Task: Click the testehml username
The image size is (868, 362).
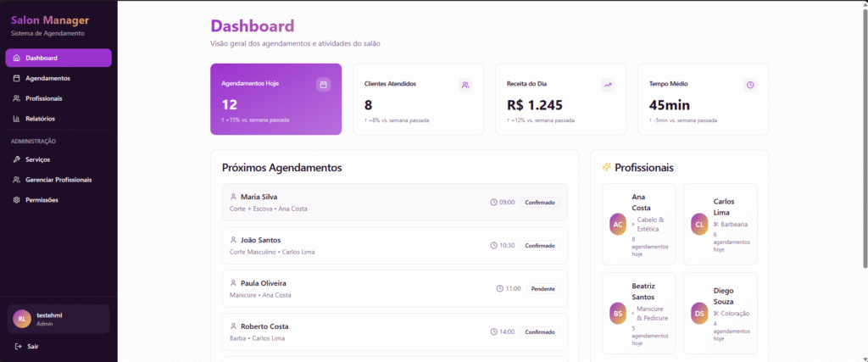Action: (x=49, y=315)
